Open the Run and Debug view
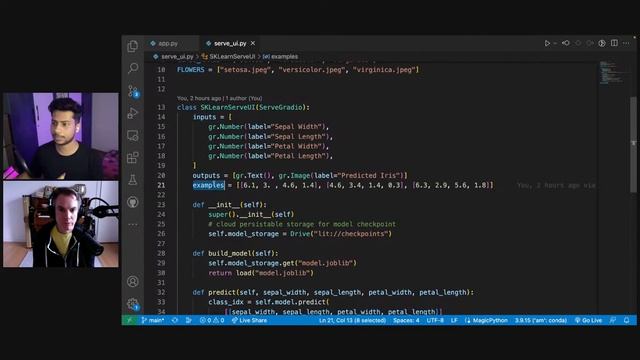Viewport: 640px width, 360px height. (133, 113)
